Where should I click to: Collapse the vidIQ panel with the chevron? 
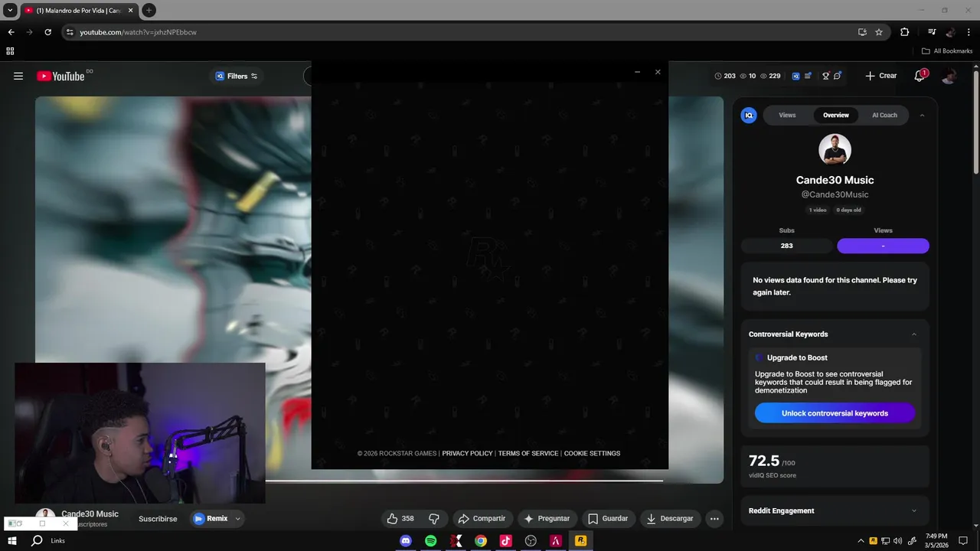[x=922, y=115]
